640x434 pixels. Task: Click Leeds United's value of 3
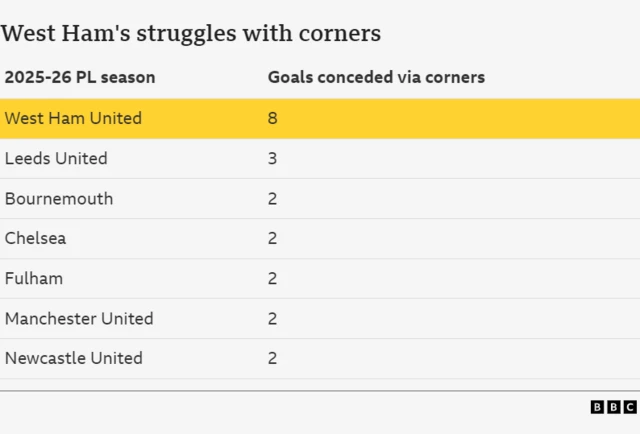[272, 158]
